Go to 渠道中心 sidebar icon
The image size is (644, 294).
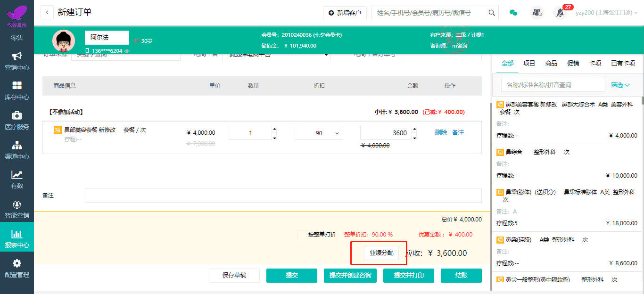click(x=17, y=145)
